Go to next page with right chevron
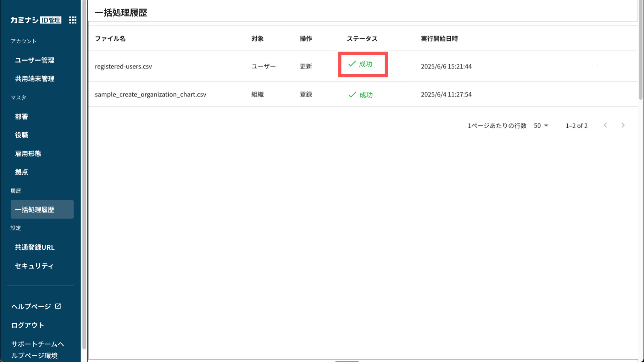Screen dimensions: 644x362 tap(623, 125)
